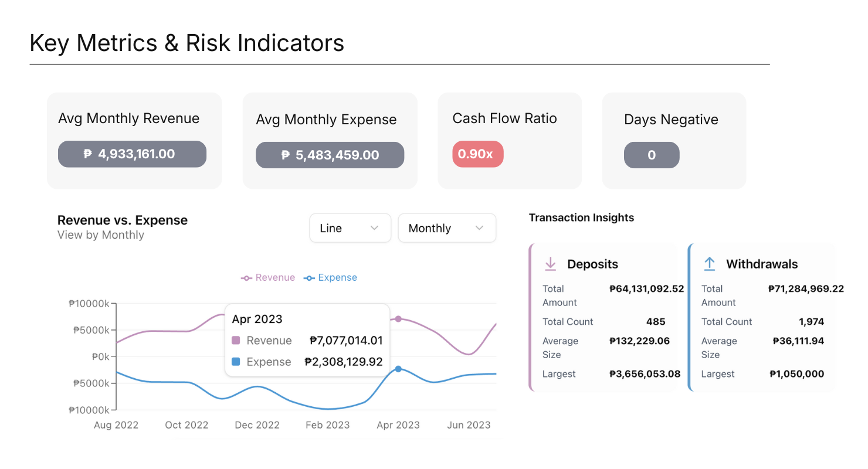Click the Days Negative 0 badge
The height and width of the screenshot is (469, 868).
pyautogui.click(x=652, y=155)
